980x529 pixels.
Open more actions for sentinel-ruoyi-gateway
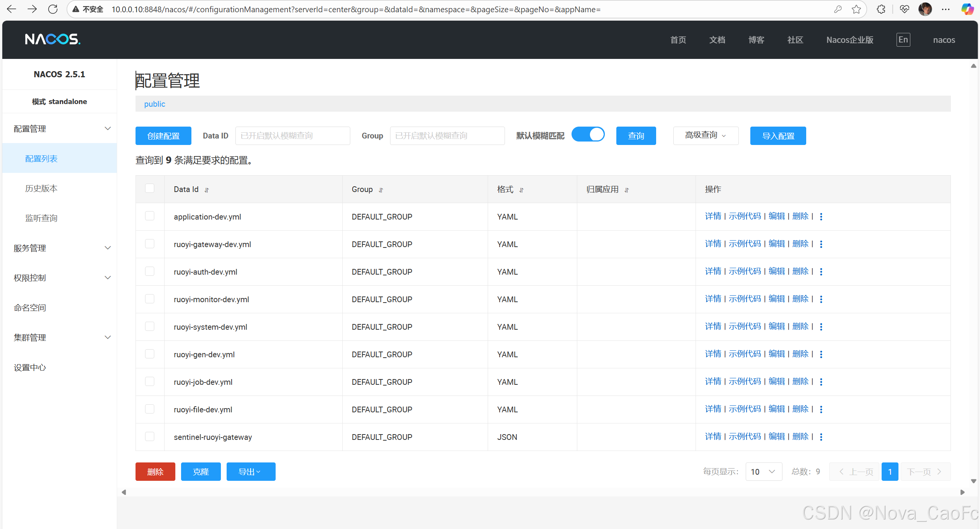821,437
